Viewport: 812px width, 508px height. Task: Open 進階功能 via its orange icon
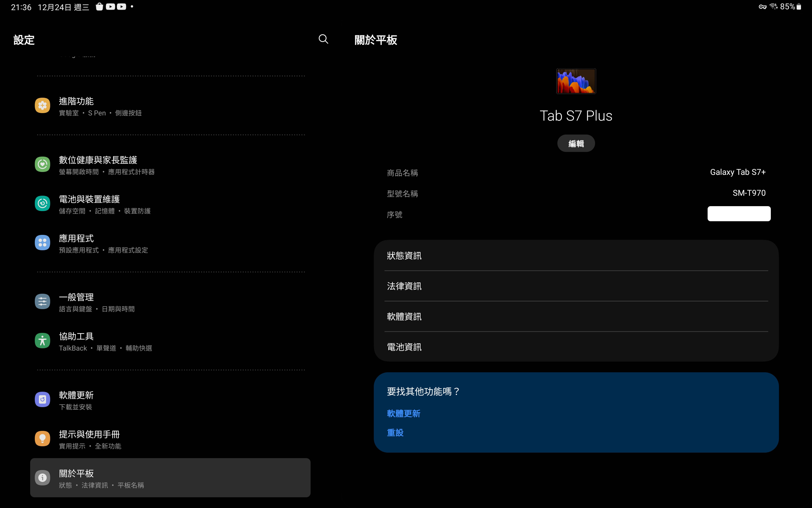(42, 106)
